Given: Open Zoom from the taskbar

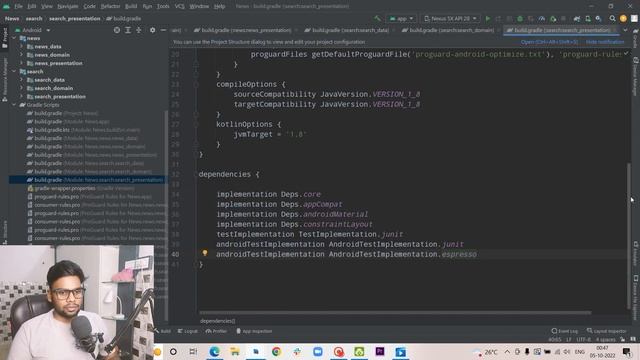Looking at the screenshot, I should coord(318,351).
